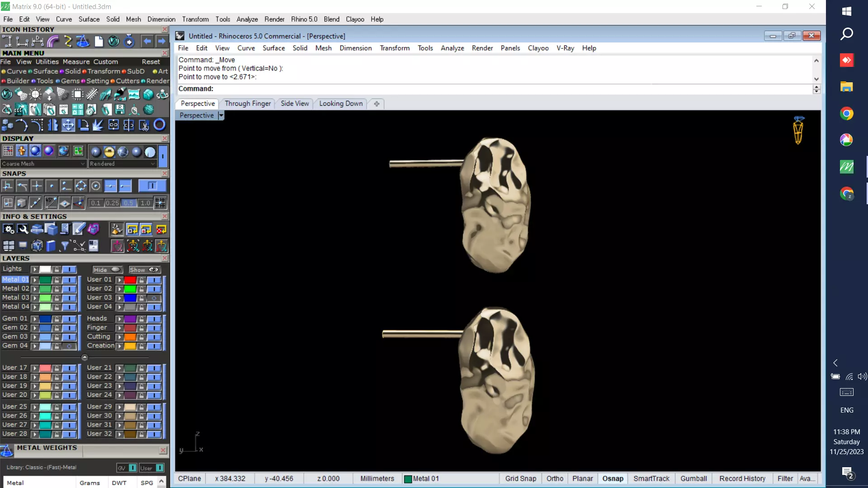
Task: Click the Hide layers button
Action: 107,270
